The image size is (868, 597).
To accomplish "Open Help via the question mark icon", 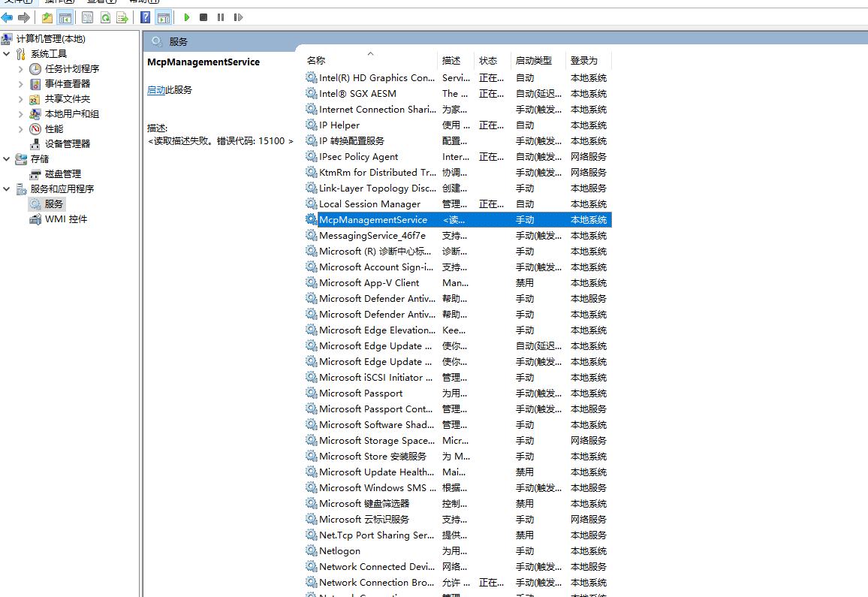I will (x=146, y=18).
